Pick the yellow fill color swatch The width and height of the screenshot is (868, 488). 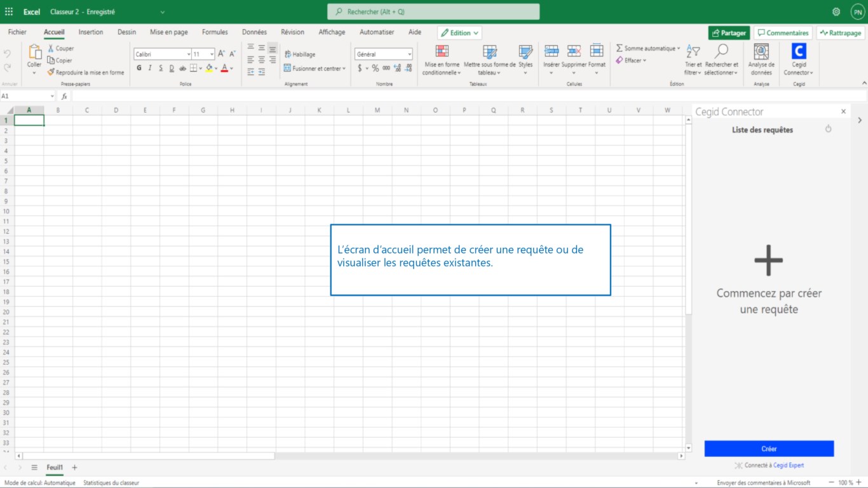[x=209, y=68]
